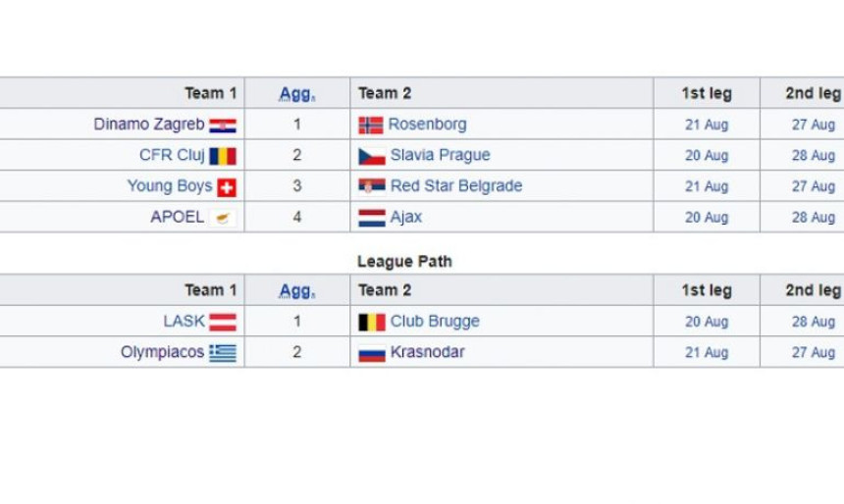Click the Czech flag next to Slavia Prague
This screenshot has height=504, width=844.
[x=372, y=157]
